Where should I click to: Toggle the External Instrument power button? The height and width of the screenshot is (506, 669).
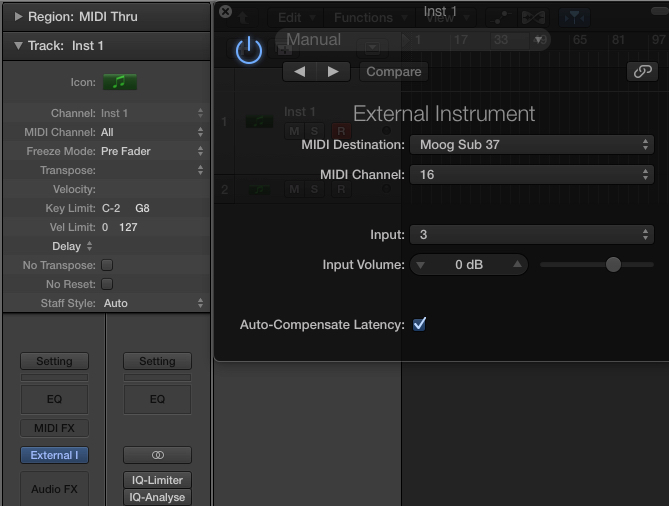[249, 51]
